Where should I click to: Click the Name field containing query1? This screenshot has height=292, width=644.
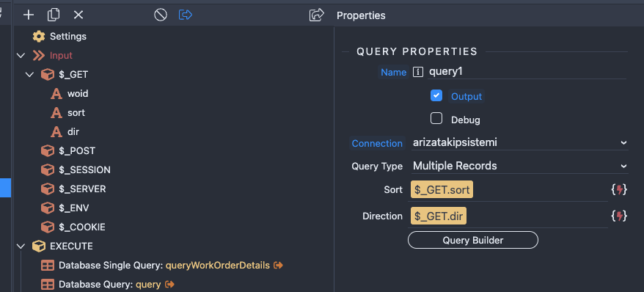[527, 71]
